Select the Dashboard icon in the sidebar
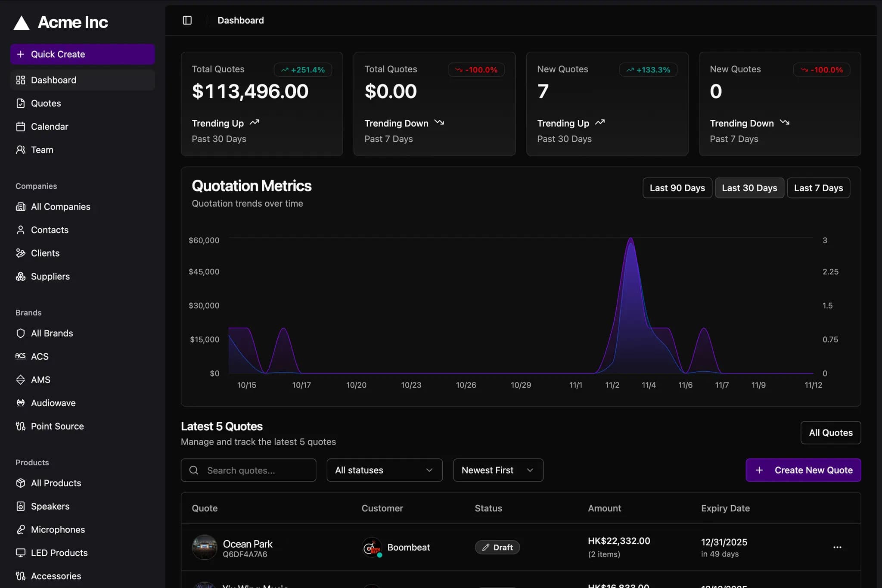Screen dimensions: 882x588 21,80
